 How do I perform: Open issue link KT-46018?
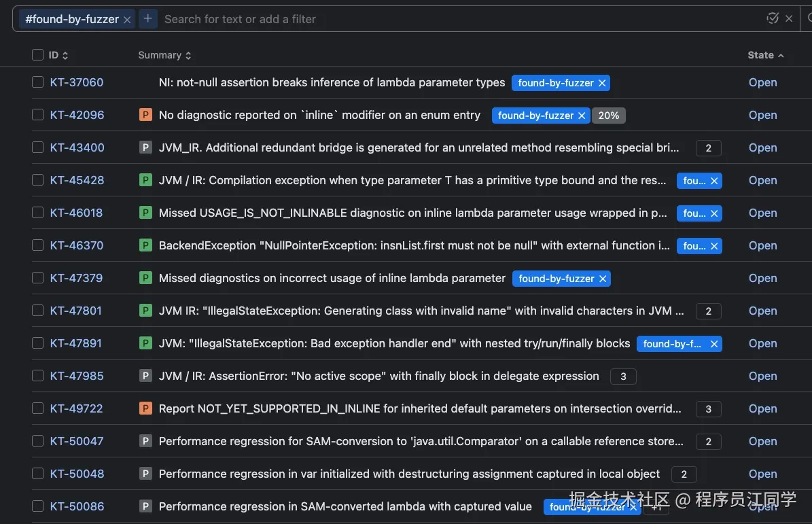coord(76,213)
